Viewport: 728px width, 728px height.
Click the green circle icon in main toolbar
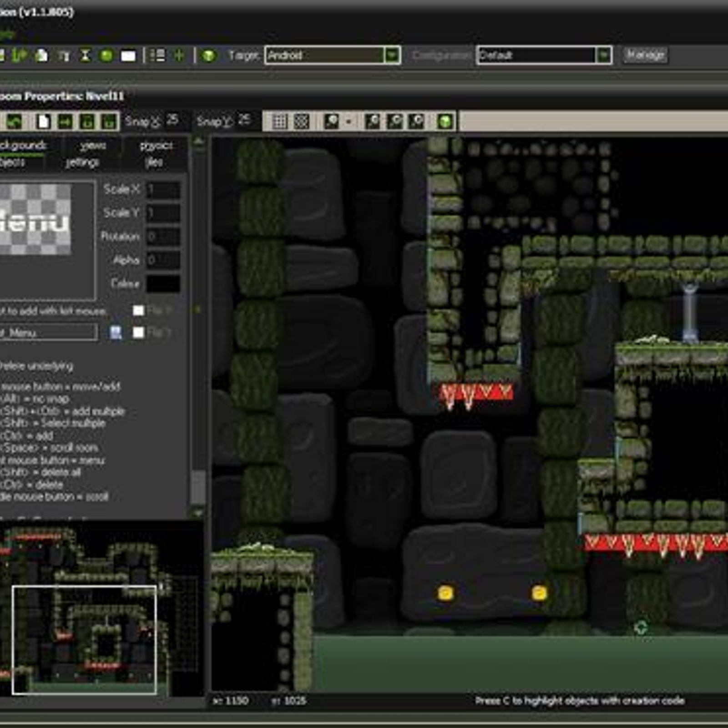(106, 56)
